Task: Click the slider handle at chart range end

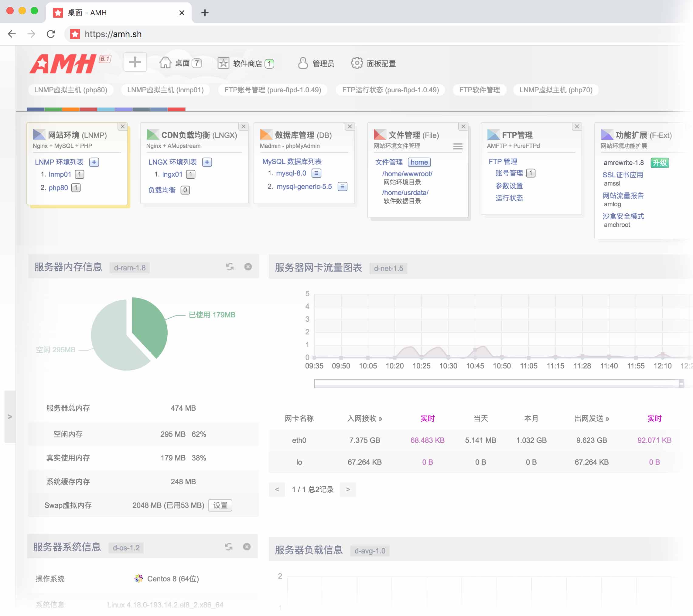Action: [x=681, y=383]
